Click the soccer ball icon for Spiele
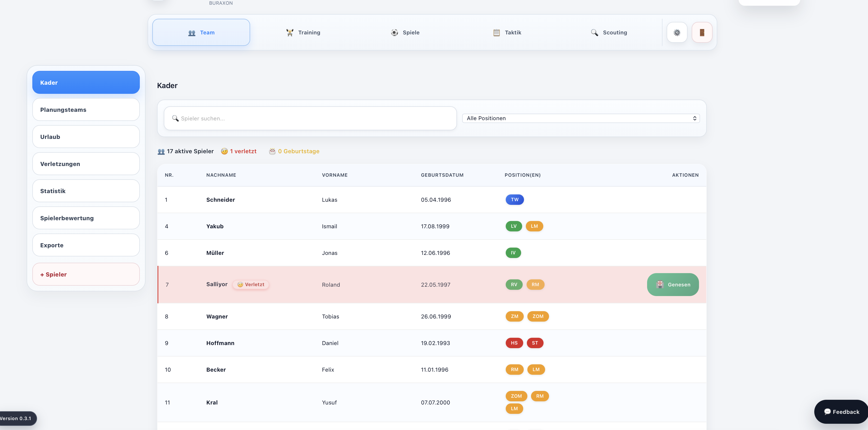The height and width of the screenshot is (430, 868). [x=394, y=32]
